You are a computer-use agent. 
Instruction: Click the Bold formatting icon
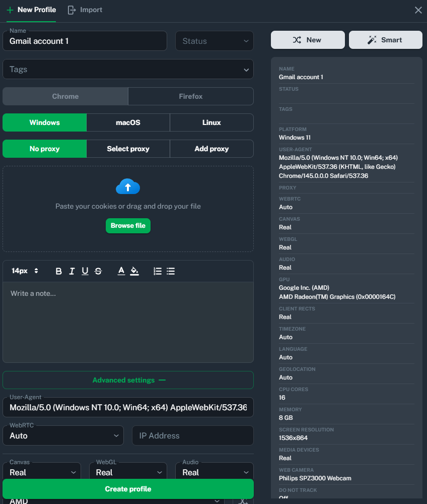59,271
